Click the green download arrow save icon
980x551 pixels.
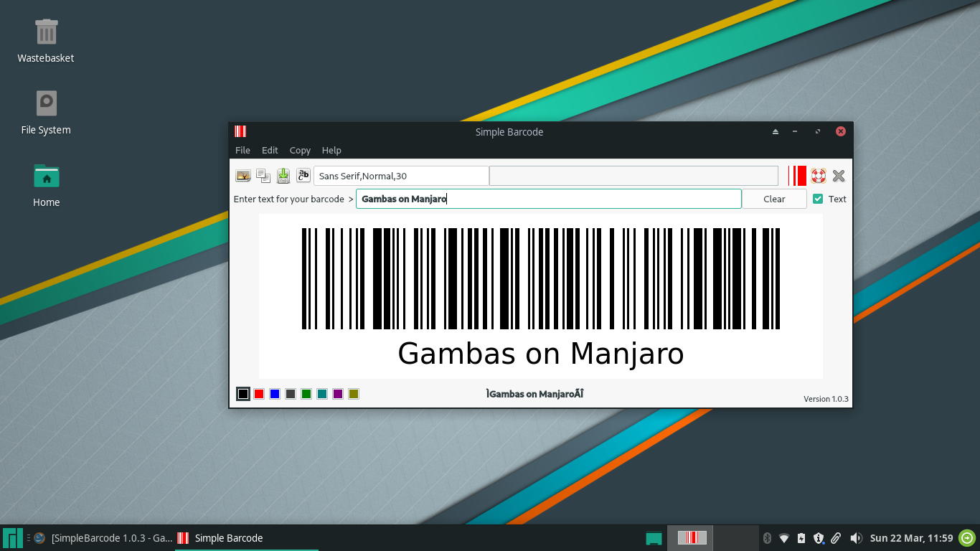click(x=283, y=176)
